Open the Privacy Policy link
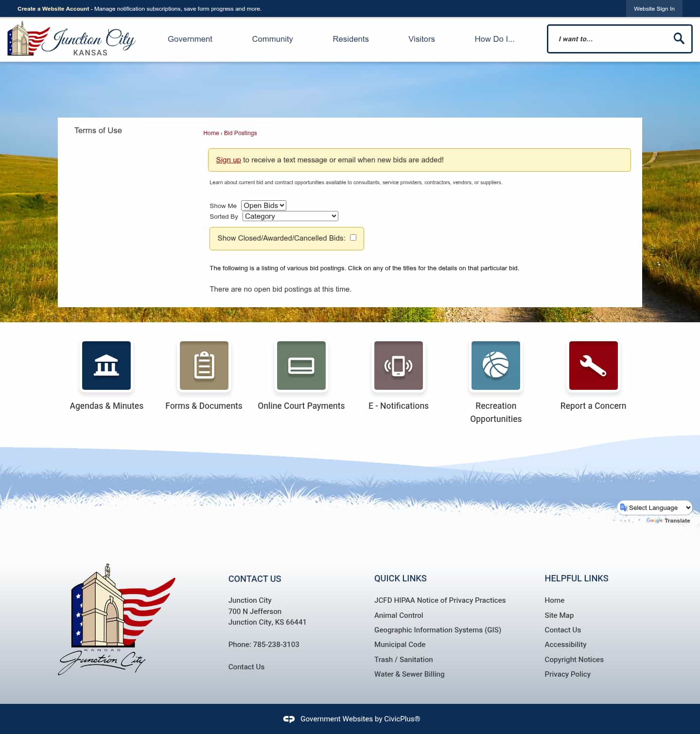The width and height of the screenshot is (700, 734). pyautogui.click(x=567, y=674)
